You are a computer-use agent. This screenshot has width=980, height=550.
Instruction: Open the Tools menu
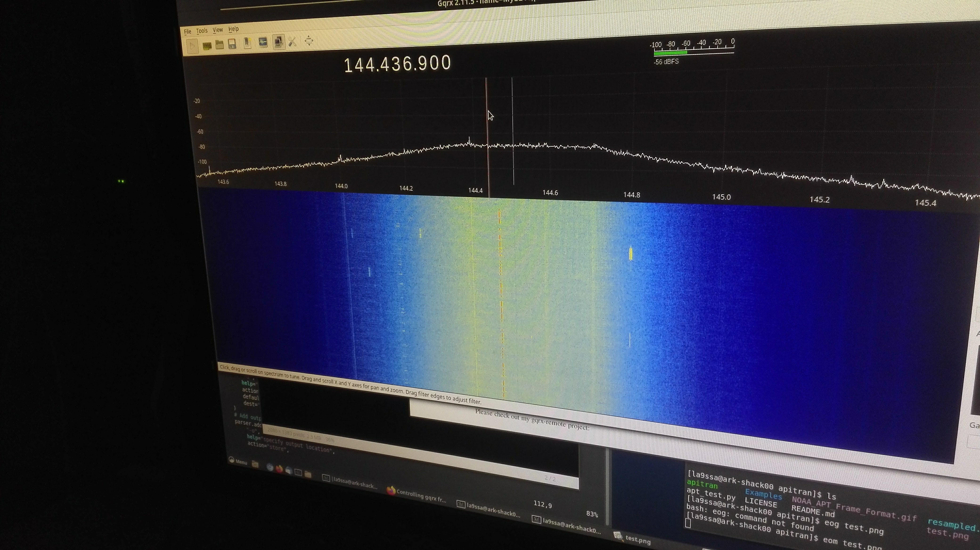(202, 31)
